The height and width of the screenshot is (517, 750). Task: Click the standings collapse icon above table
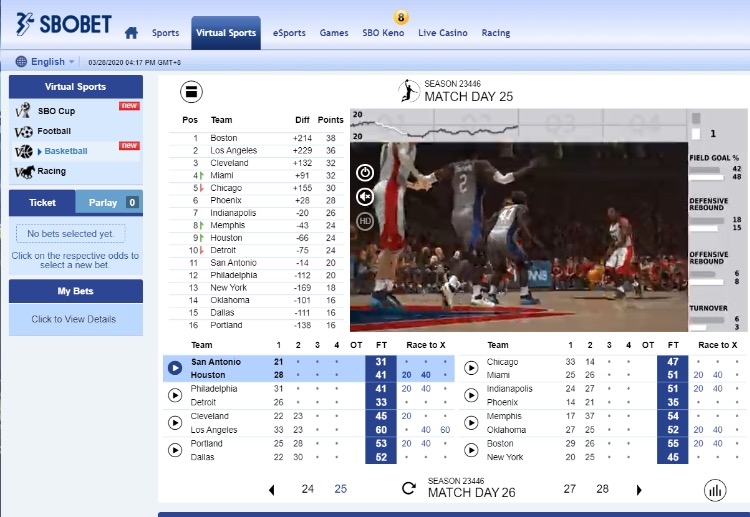[191, 92]
